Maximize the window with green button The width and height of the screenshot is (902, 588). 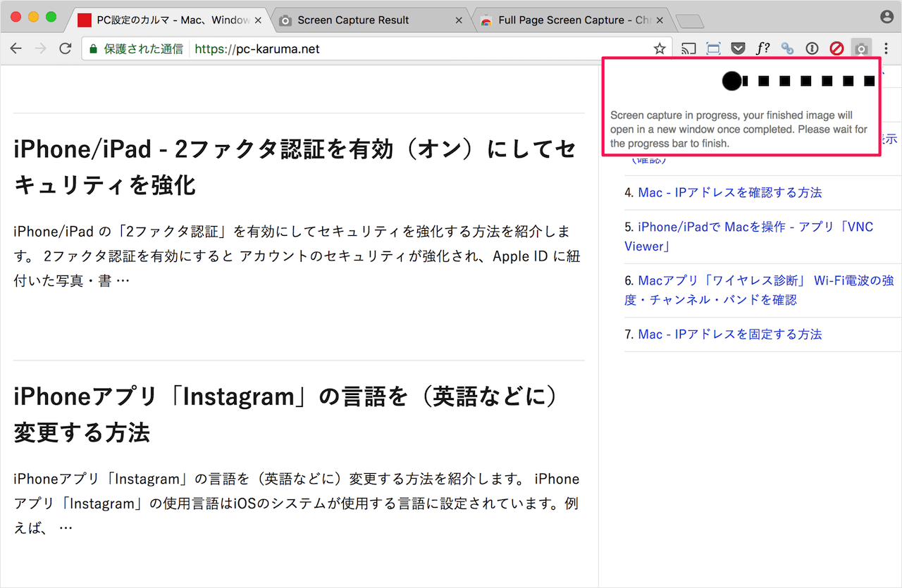point(51,16)
